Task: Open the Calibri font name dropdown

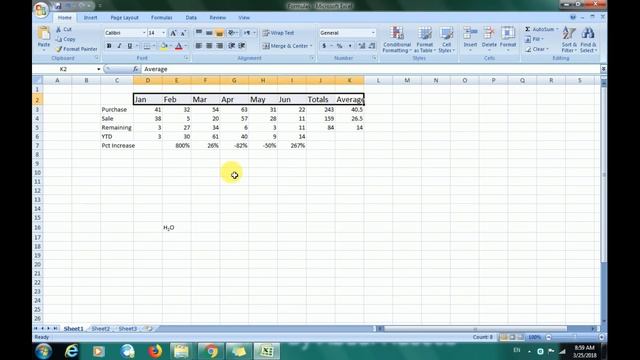Action: click(144, 33)
